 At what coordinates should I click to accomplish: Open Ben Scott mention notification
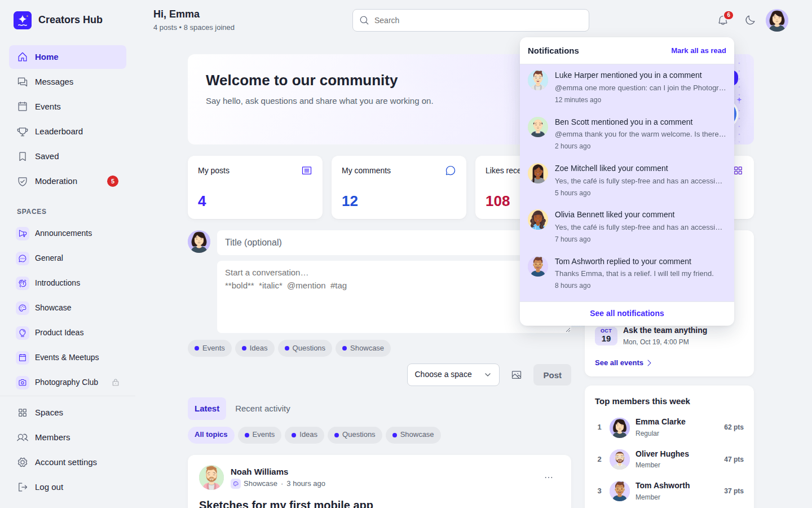(627, 134)
